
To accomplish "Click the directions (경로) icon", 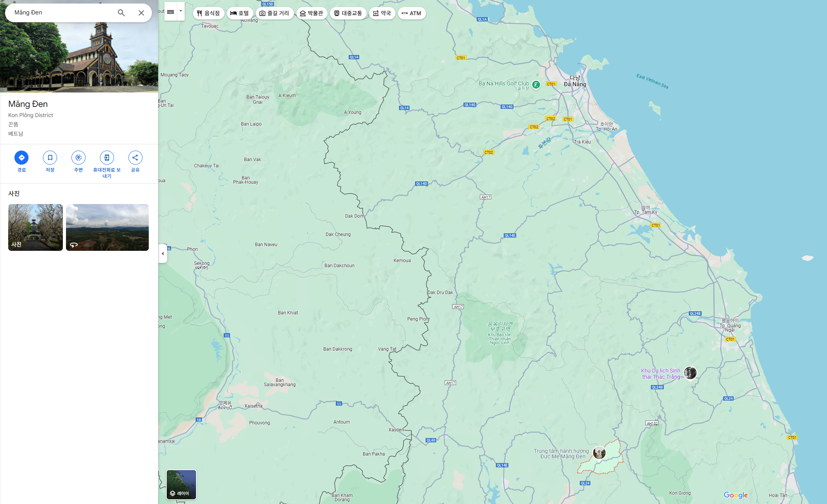I will pos(21,158).
